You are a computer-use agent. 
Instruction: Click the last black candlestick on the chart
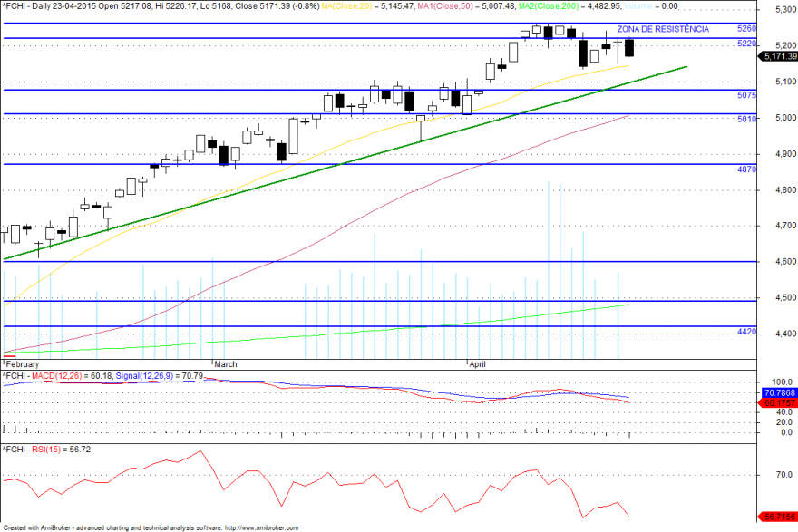[629, 48]
